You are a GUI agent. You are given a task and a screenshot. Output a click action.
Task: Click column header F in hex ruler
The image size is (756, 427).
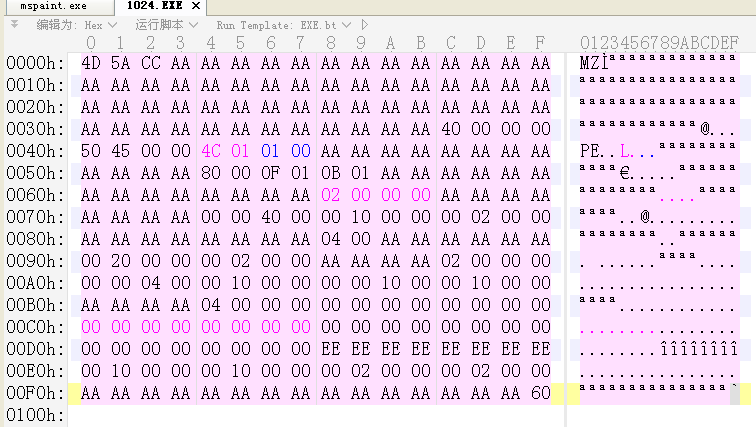(540, 43)
